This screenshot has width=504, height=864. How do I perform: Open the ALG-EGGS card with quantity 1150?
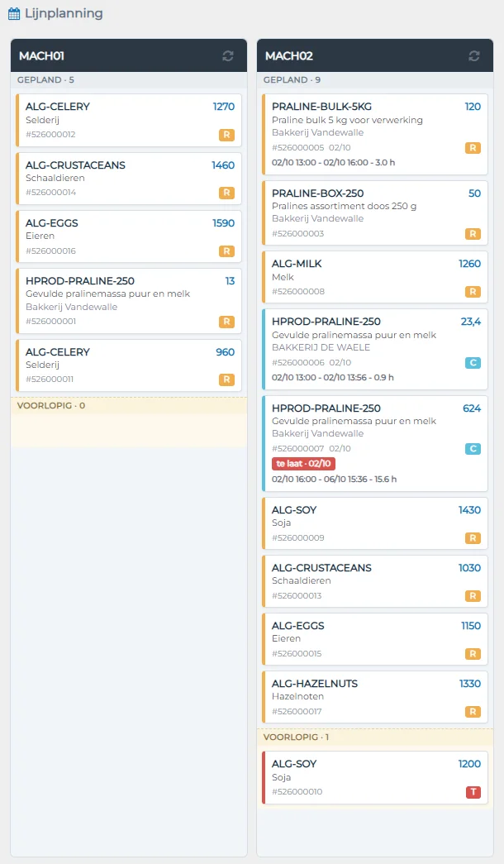(x=375, y=639)
